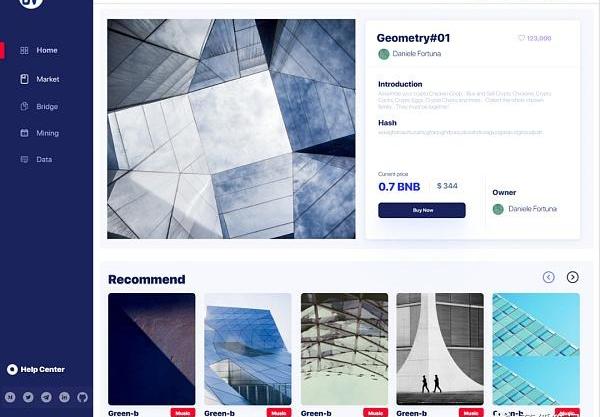Click the Medium social icon
The width and height of the screenshot is (600, 417).
pyautogui.click(x=10, y=397)
